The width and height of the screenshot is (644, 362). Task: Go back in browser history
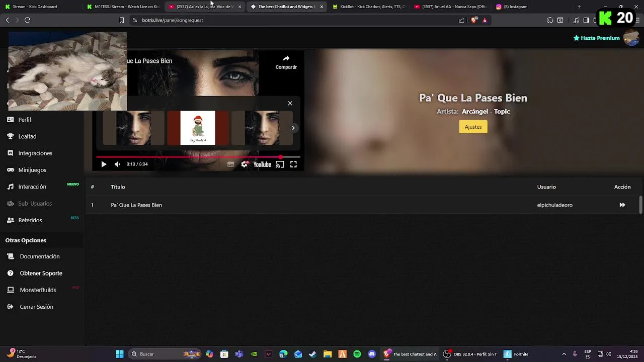coord(7,20)
